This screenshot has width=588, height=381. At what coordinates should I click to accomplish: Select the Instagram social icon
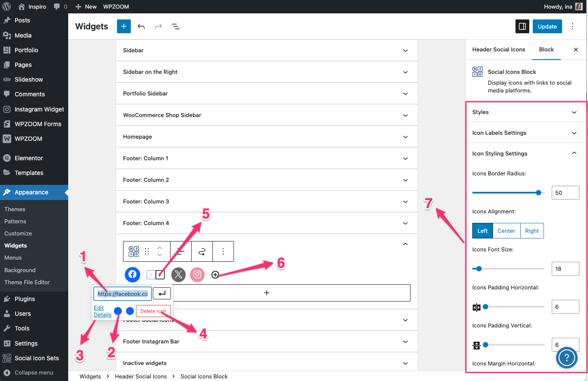[197, 274]
